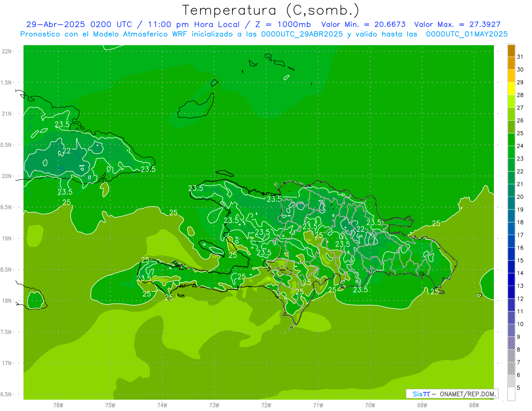The height and width of the screenshot is (411, 532).
Task: Click the "22N" latitude axis label
Action: (7, 51)
